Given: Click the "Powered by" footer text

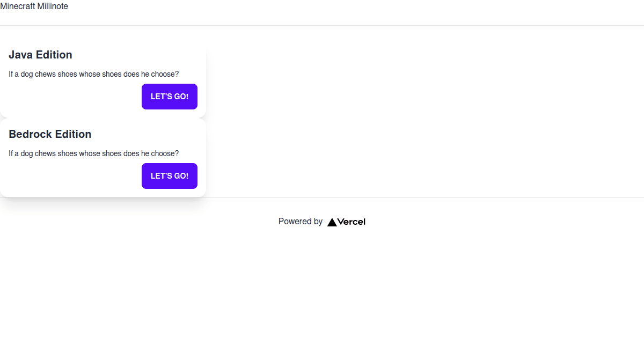Looking at the screenshot, I should coord(300,222).
